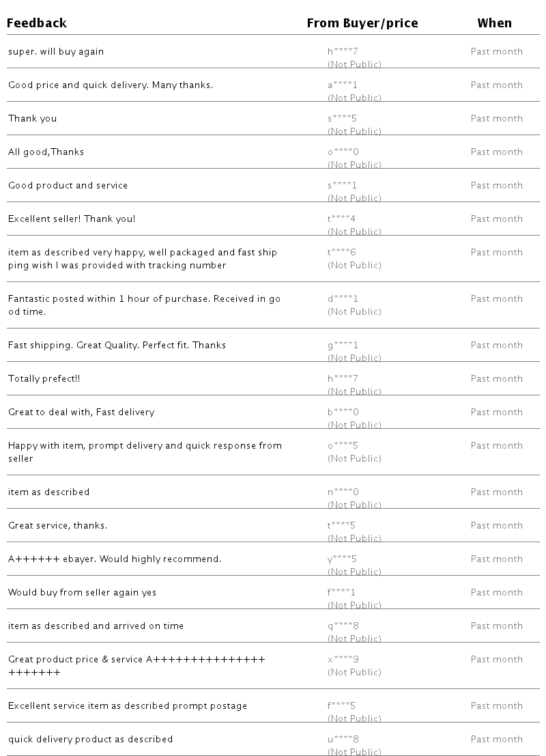Click the "Totally prefect!!" feedback text
The height and width of the screenshot is (756, 546).
pyautogui.click(x=44, y=379)
